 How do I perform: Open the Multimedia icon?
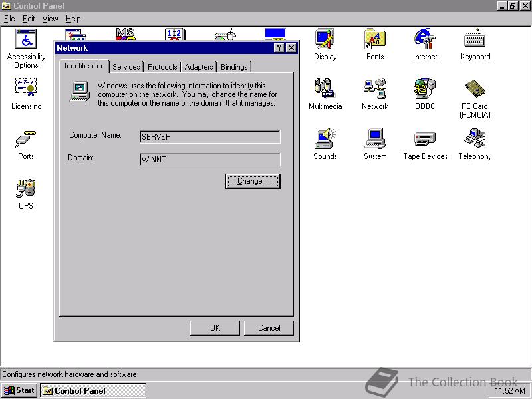pos(325,88)
